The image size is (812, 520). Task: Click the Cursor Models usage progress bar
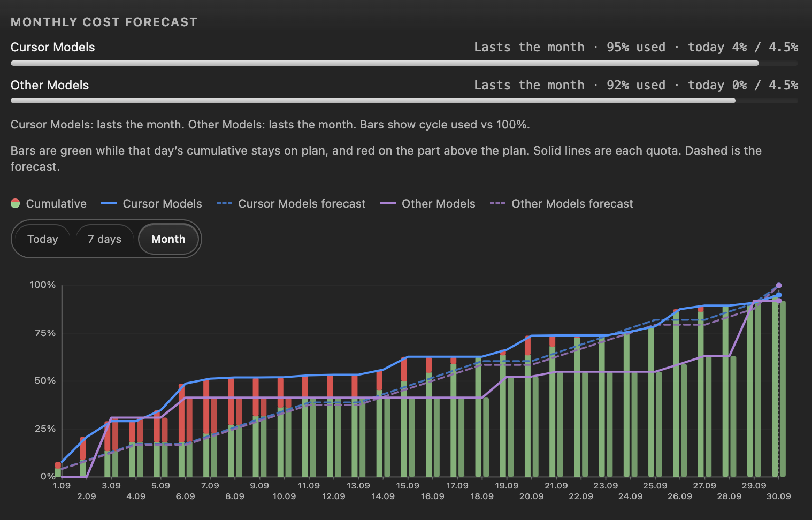(404, 63)
